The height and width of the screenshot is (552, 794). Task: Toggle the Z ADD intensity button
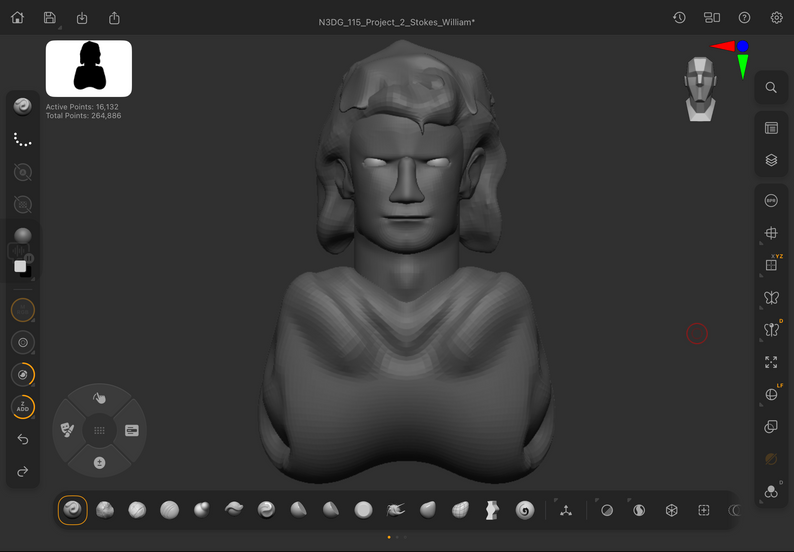pyautogui.click(x=23, y=407)
